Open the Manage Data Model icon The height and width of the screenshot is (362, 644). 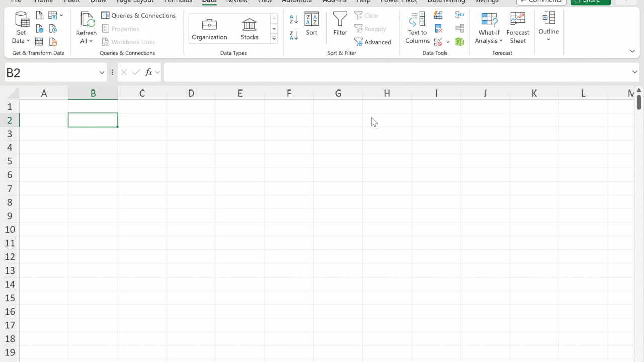[459, 42]
